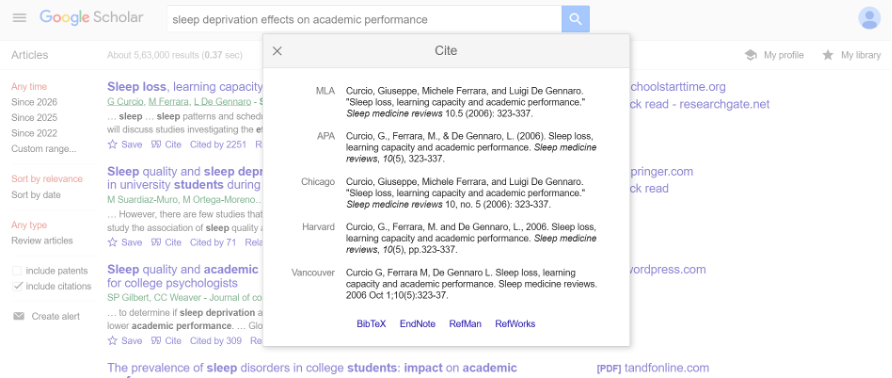Click the Chicago citation text
Screen dimensions: 892x378
point(465,193)
